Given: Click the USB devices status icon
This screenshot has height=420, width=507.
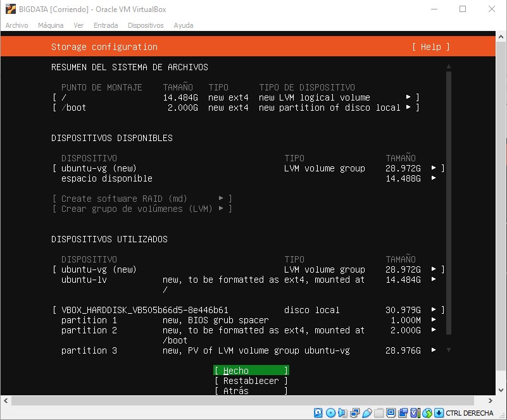Looking at the screenshot, I should coord(366,412).
